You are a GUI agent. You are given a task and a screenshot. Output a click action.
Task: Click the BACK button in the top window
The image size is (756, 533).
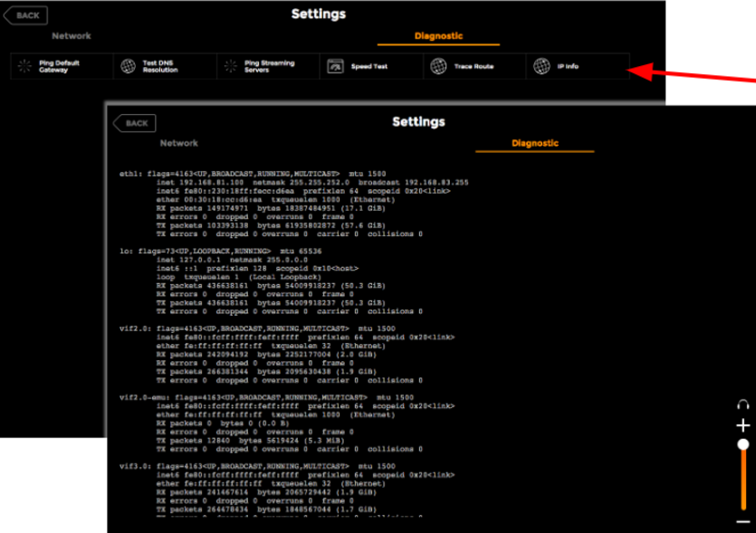click(25, 14)
